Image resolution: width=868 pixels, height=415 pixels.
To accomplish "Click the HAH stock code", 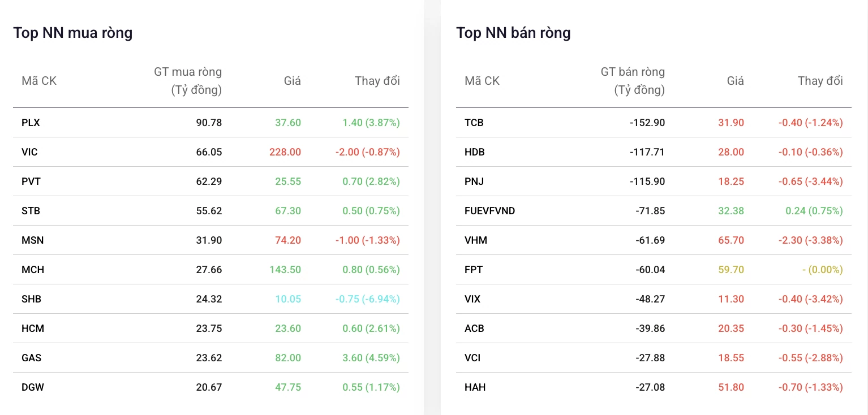I will tap(475, 387).
